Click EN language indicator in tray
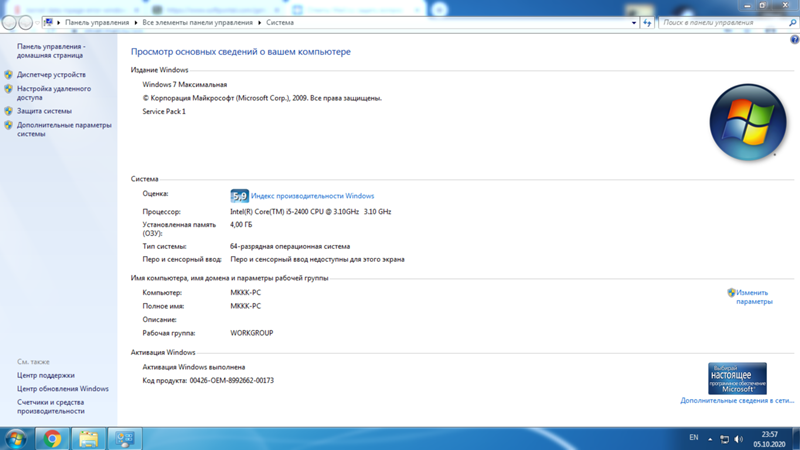800x450 pixels. (x=694, y=438)
